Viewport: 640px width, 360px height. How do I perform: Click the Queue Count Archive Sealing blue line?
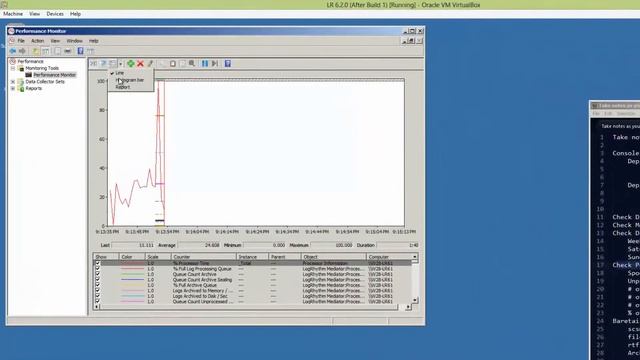(133, 280)
